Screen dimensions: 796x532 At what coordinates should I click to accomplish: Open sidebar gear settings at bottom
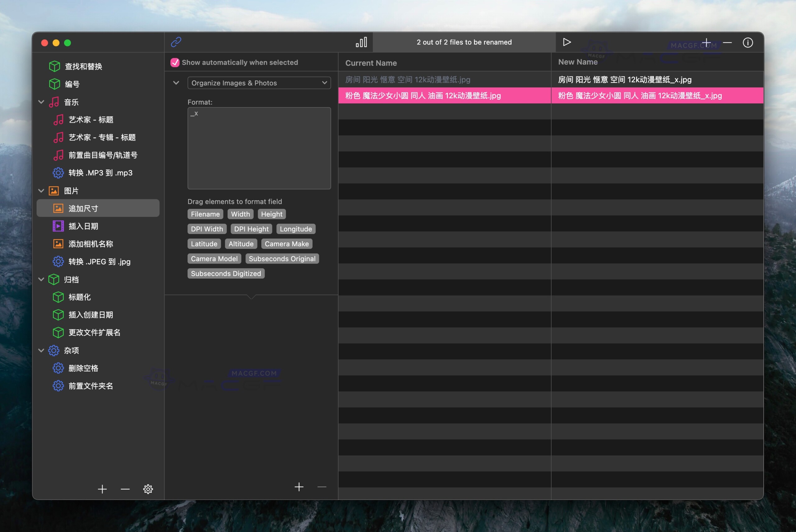point(148,489)
